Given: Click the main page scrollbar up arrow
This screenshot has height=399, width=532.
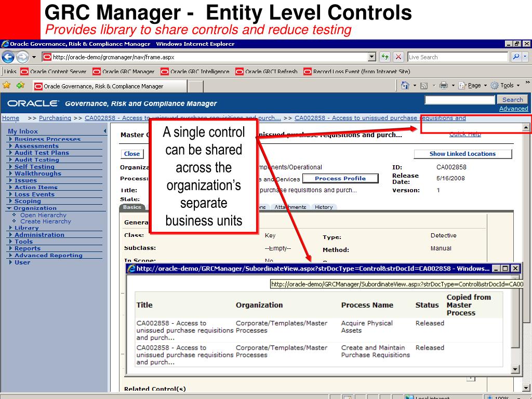Looking at the screenshot, I should pos(526,127).
